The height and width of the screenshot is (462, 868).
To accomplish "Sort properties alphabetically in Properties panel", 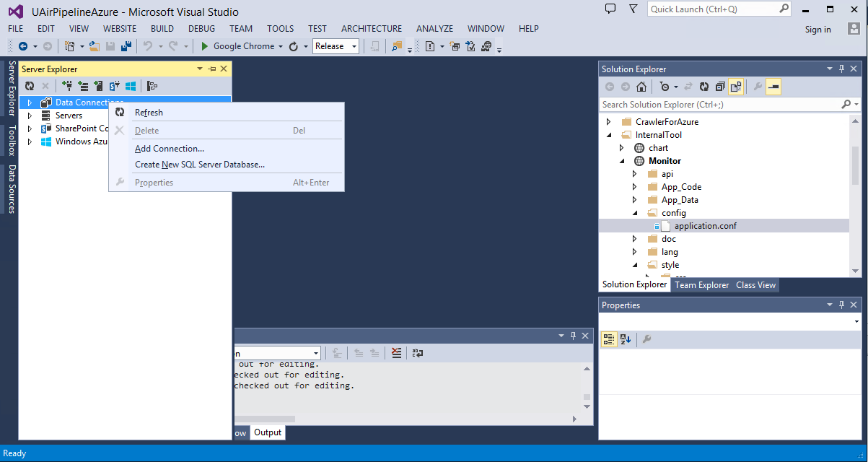I will (x=625, y=339).
